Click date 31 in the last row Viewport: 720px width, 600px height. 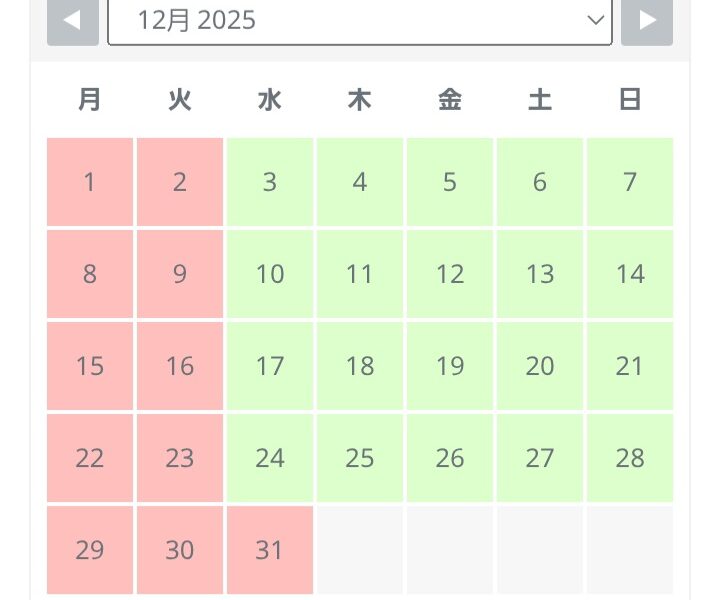point(270,550)
